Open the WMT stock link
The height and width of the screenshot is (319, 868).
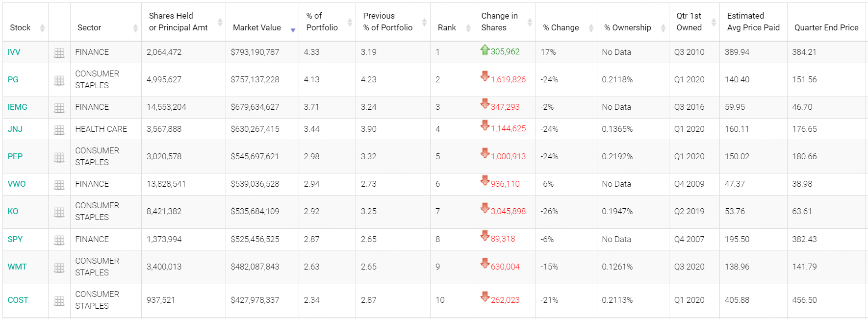point(17,267)
